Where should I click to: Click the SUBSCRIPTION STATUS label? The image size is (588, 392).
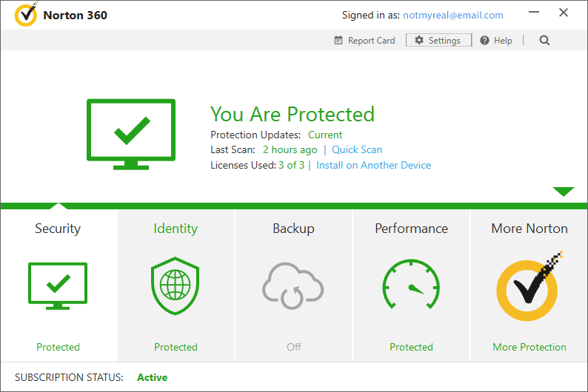69,377
